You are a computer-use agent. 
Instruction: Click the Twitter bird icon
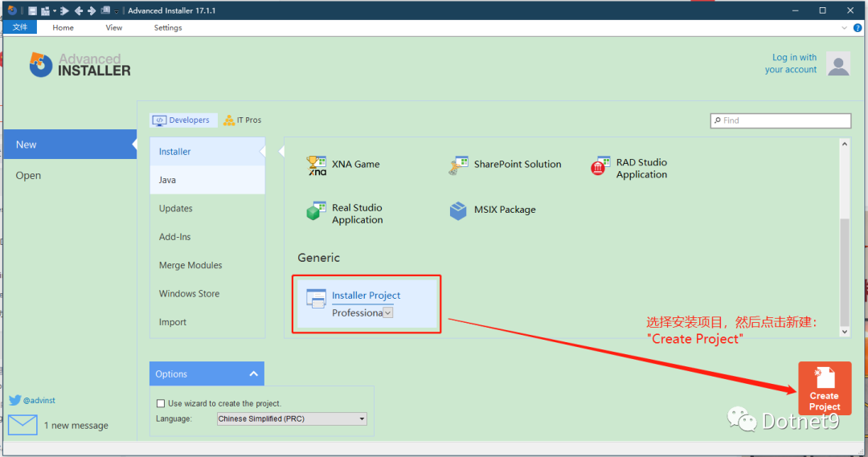point(15,400)
